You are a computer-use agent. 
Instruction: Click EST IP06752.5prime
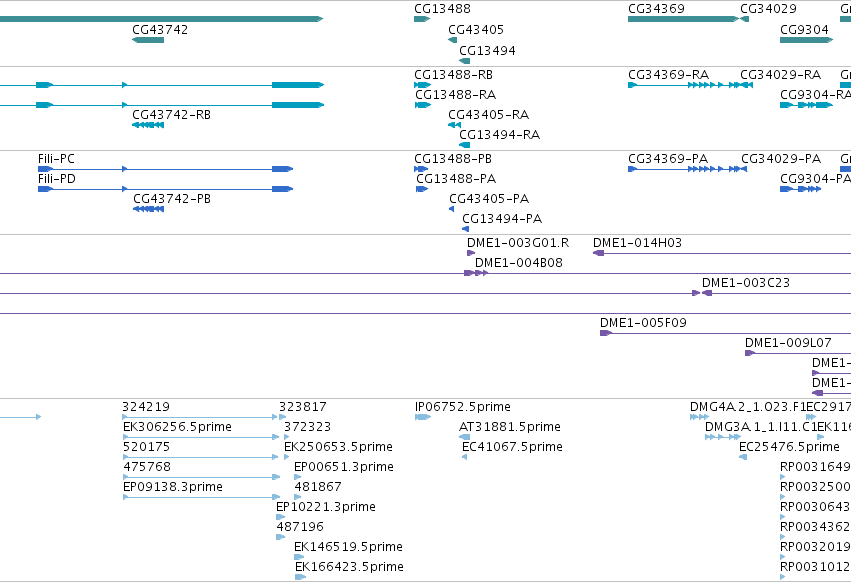[423, 417]
